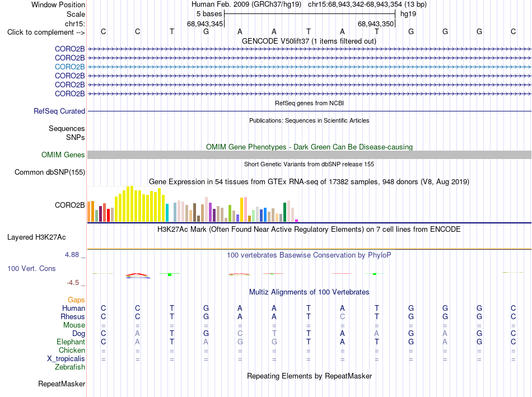The width and height of the screenshot is (532, 397).
Task: Click the 68,943,350 position marker
Action: pos(376,24)
